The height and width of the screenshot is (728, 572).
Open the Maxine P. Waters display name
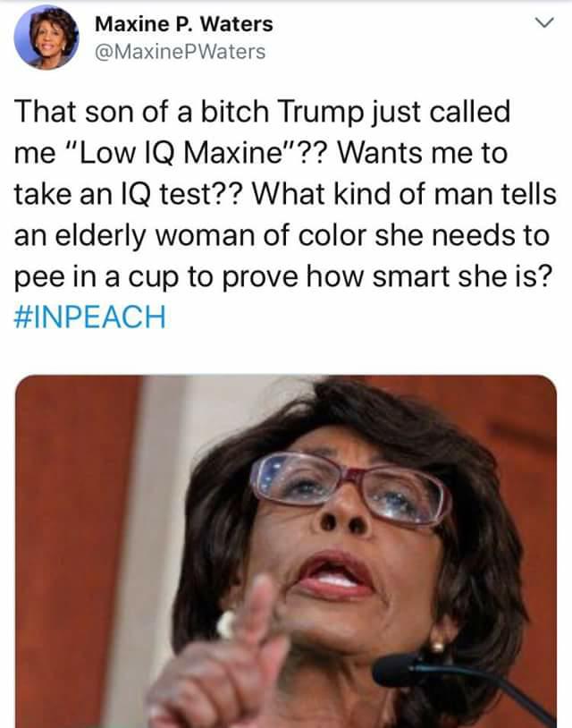click(x=184, y=24)
